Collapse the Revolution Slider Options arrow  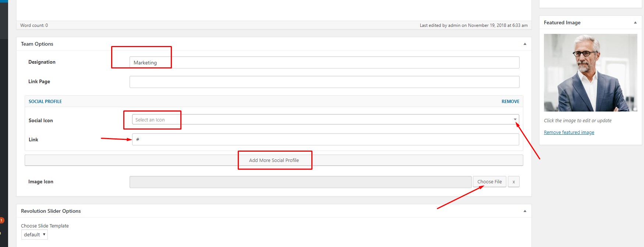(525, 211)
